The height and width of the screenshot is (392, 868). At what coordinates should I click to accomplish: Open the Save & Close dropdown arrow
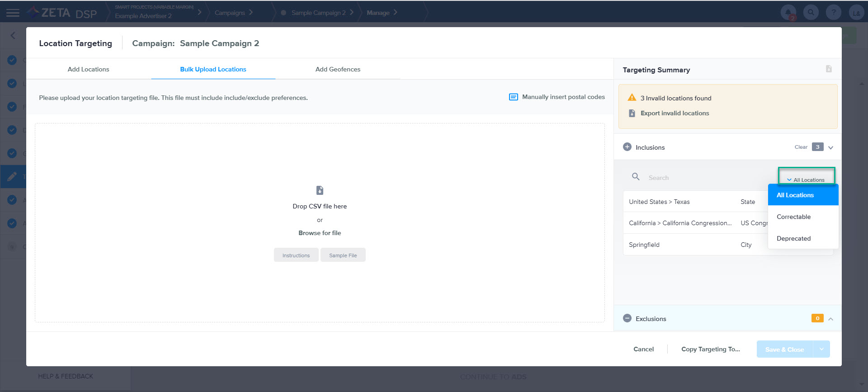[821, 349]
